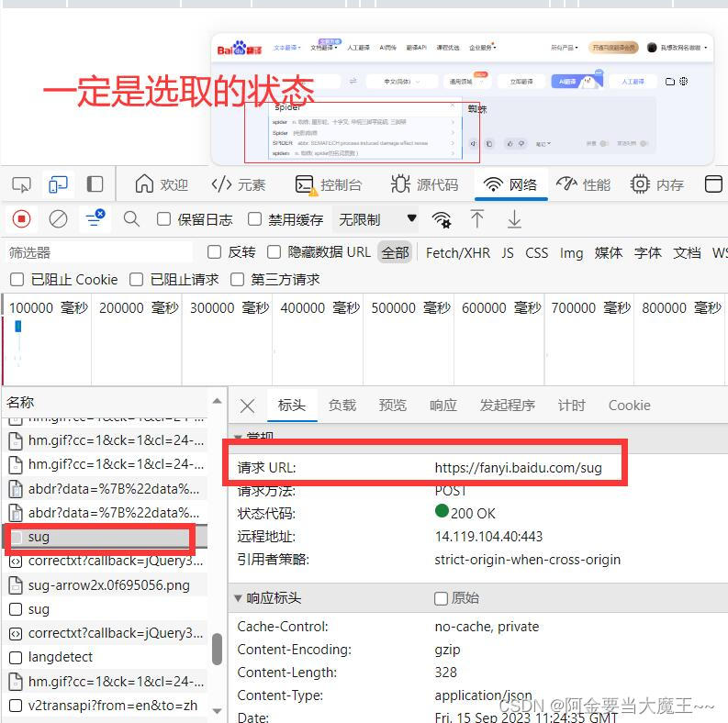Toggle the filter funnel icon
The width and height of the screenshot is (728, 723).
pyautogui.click(x=95, y=218)
